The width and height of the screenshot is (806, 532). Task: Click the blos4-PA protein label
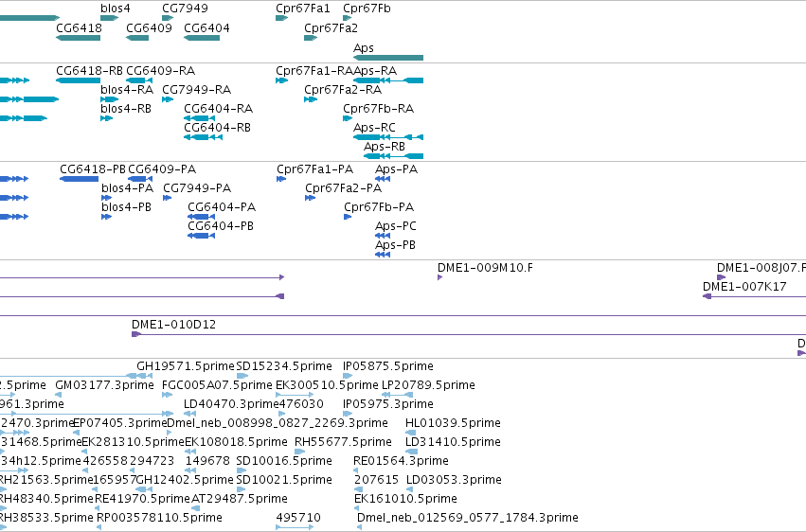click(128, 188)
